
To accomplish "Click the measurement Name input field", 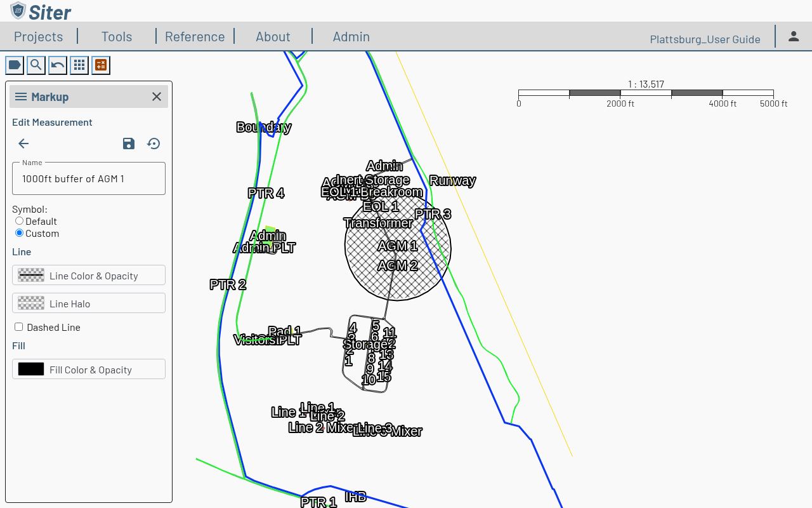I will (89, 178).
